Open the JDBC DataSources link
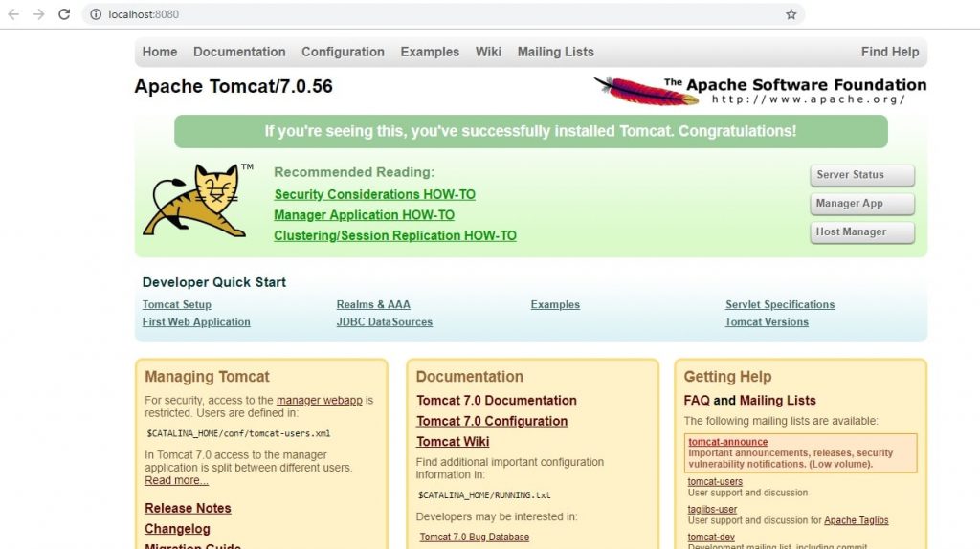 pyautogui.click(x=385, y=321)
